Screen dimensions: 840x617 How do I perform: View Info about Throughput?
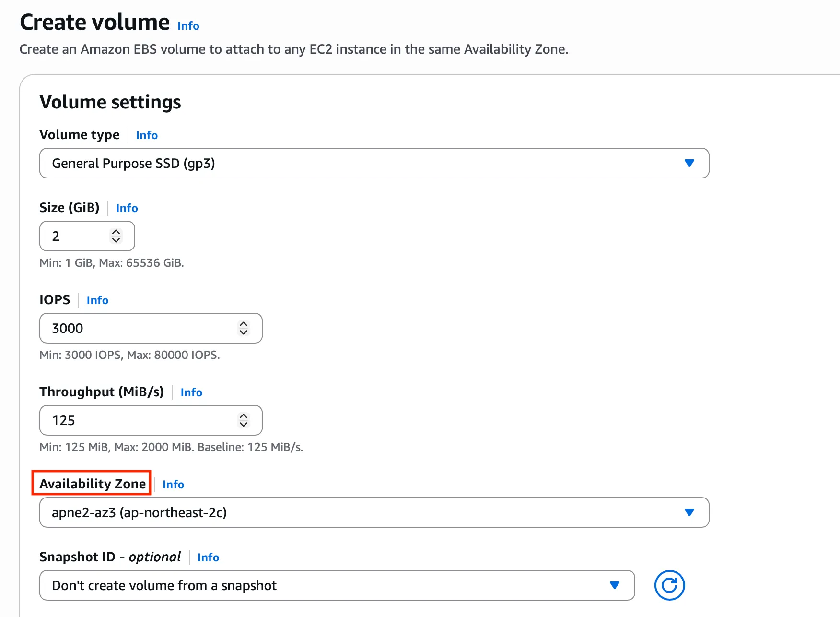(x=191, y=392)
